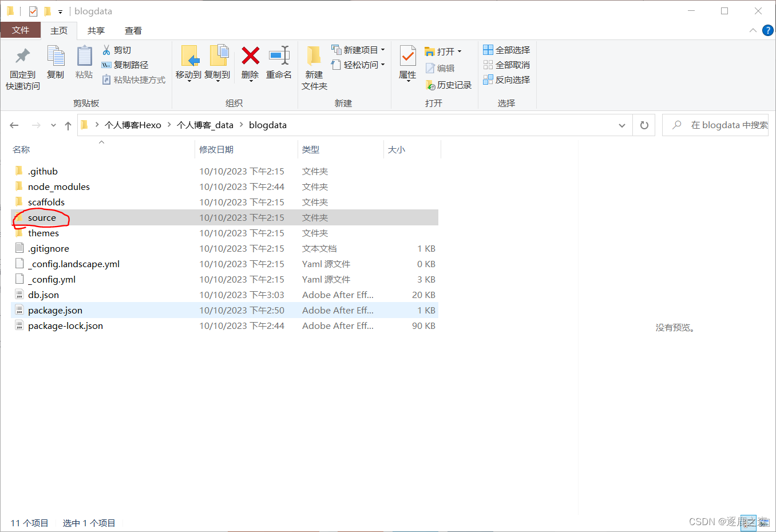The width and height of the screenshot is (776, 532).
Task: Click 反向选择 to invert the selection
Action: click(507, 80)
